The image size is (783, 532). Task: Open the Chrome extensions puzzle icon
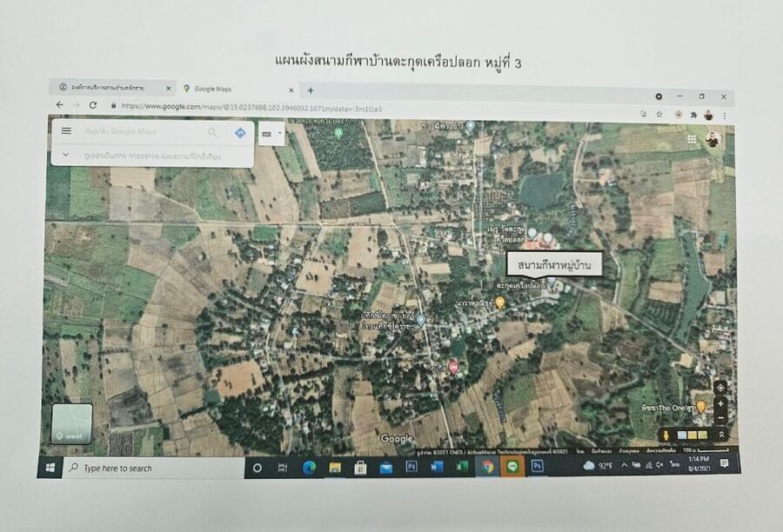pyautogui.click(x=693, y=115)
